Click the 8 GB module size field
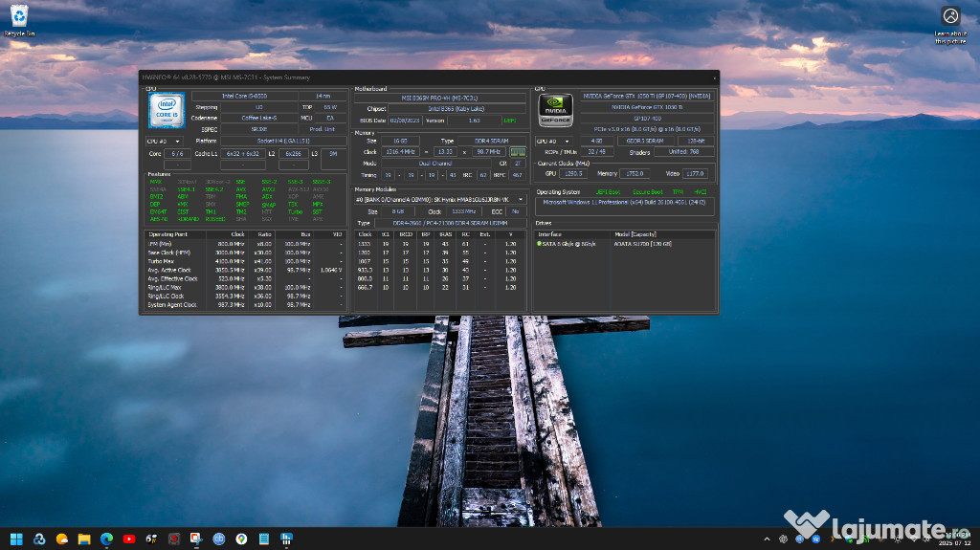The image size is (980, 550). click(398, 212)
